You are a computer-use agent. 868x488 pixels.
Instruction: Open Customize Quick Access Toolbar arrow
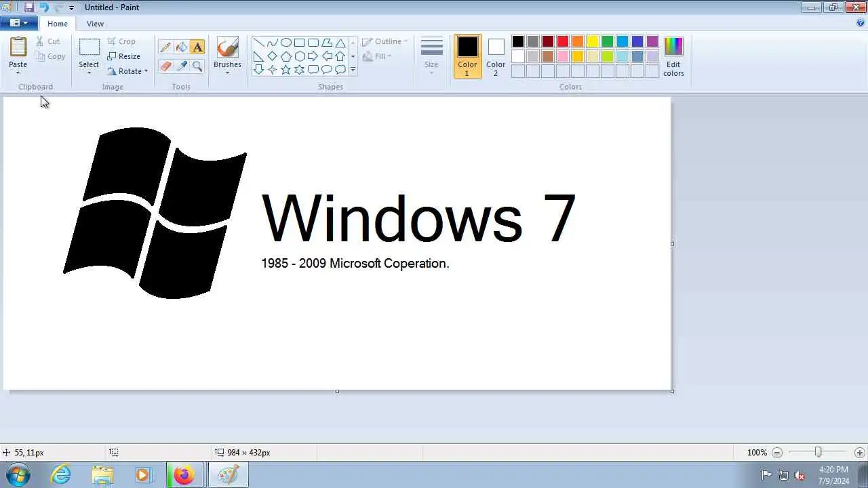71,8
